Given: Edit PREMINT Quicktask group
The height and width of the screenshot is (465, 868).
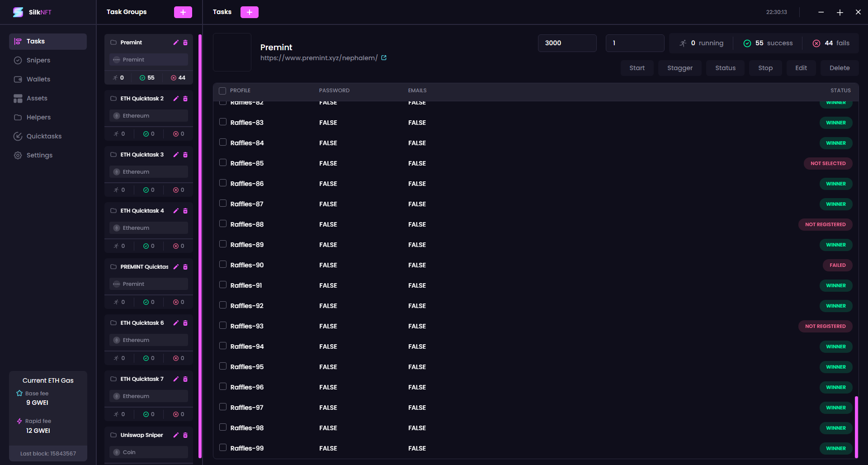Looking at the screenshot, I should 176,267.
